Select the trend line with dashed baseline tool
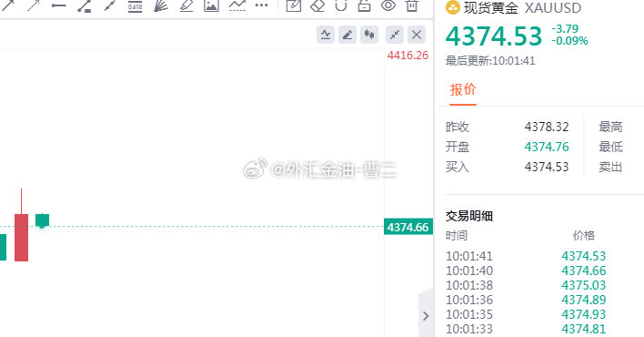The height and width of the screenshot is (337, 644). click(237, 5)
